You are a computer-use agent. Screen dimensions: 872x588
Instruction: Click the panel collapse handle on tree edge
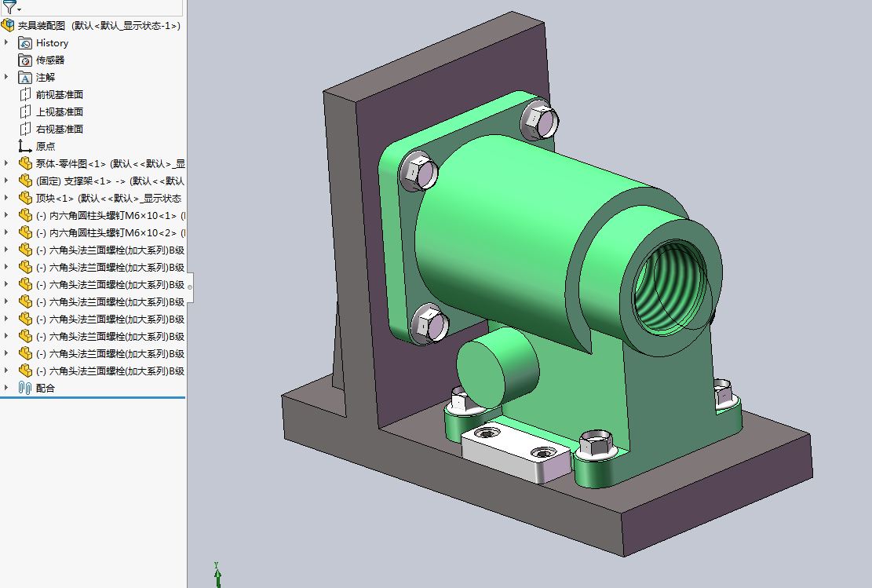click(190, 287)
